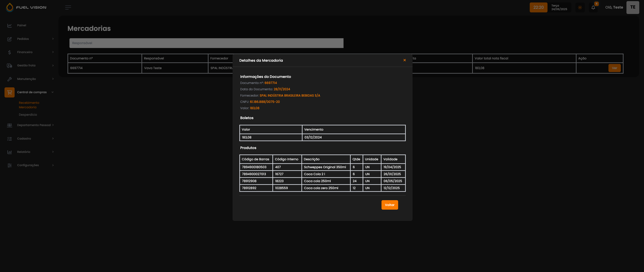Click the Manutenção wrench icon
This screenshot has width=644, height=272.
click(x=9, y=79)
